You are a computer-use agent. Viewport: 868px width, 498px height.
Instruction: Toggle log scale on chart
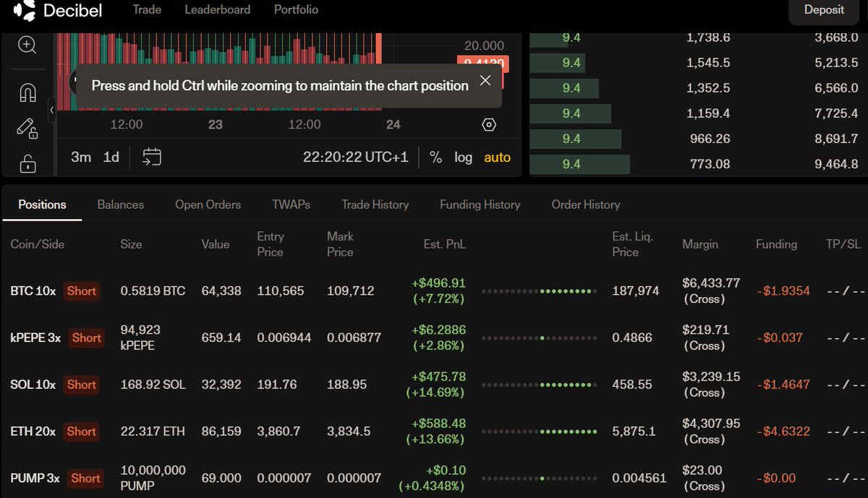463,157
